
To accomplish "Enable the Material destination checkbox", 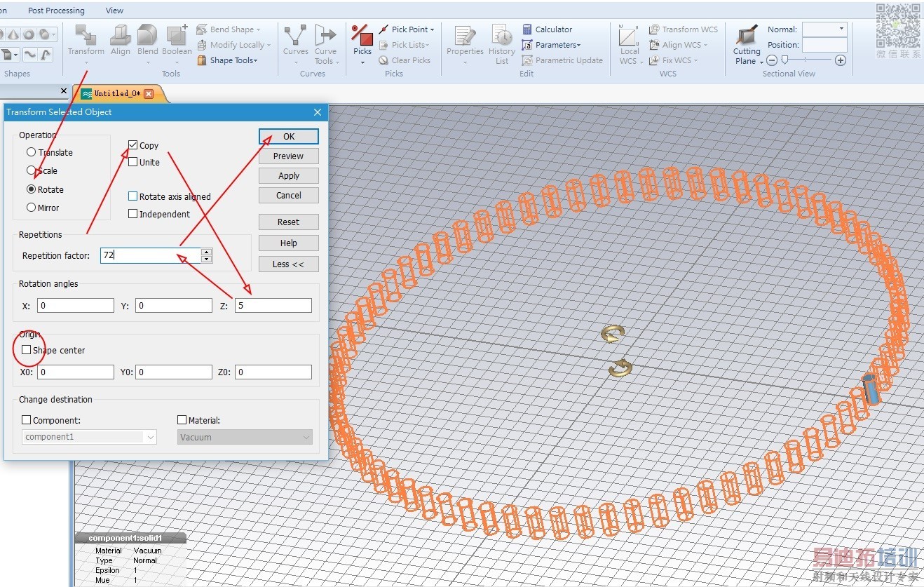I will (182, 420).
